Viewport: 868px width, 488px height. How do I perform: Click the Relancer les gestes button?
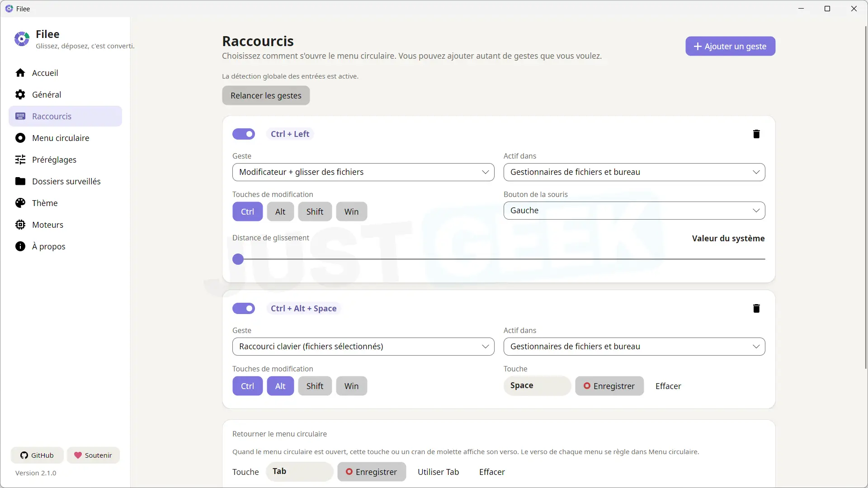tap(266, 95)
